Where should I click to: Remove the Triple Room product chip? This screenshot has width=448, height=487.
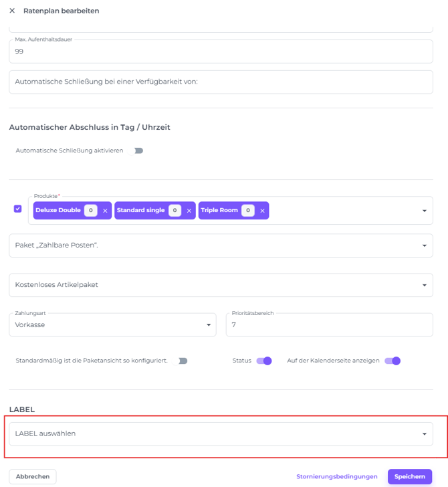click(262, 211)
